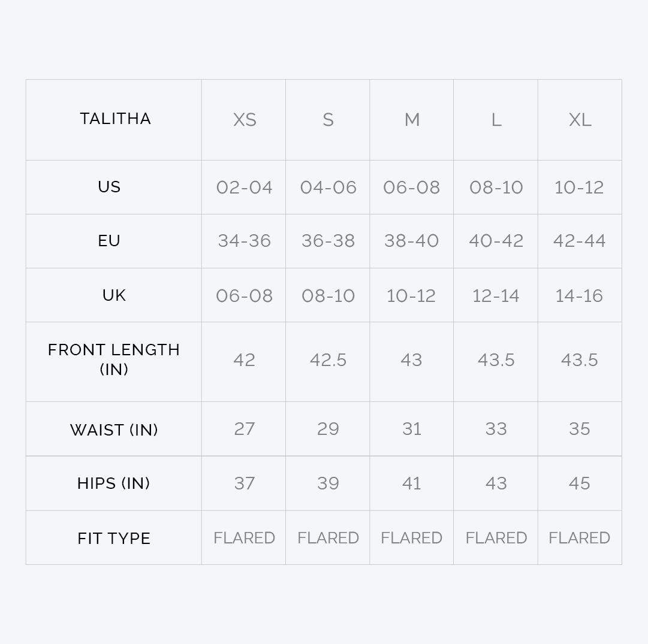The image size is (648, 644).
Task: Select the M size column header
Action: (x=412, y=120)
